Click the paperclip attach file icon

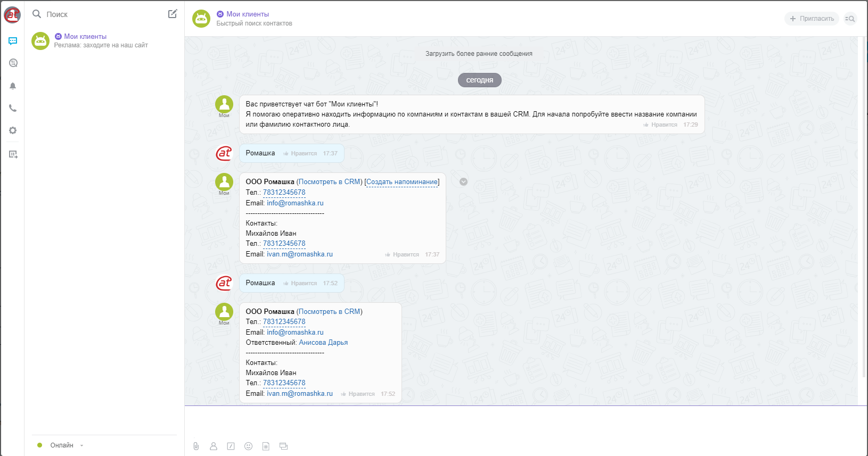196,446
